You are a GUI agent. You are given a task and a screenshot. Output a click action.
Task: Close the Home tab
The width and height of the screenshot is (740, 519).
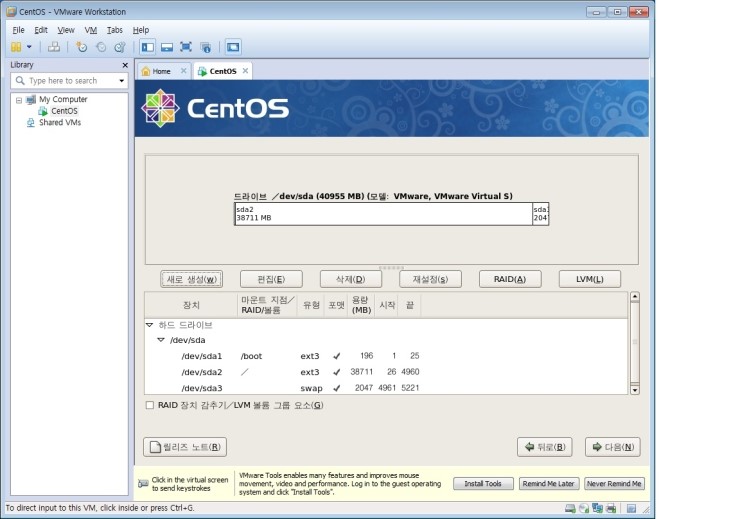point(184,71)
